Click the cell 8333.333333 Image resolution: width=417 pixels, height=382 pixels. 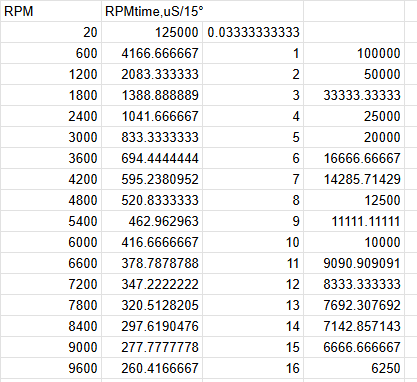point(354,284)
